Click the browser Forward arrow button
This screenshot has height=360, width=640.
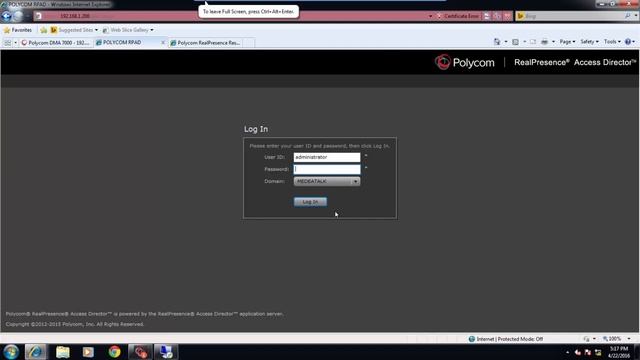[x=18, y=16]
